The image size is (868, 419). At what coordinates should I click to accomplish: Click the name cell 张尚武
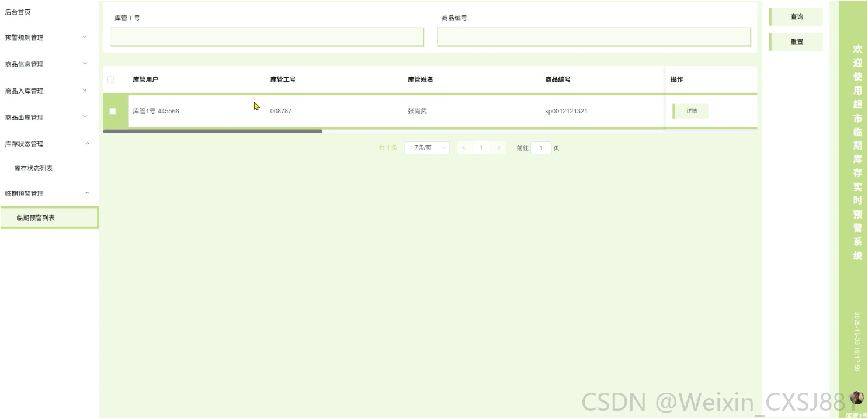418,111
